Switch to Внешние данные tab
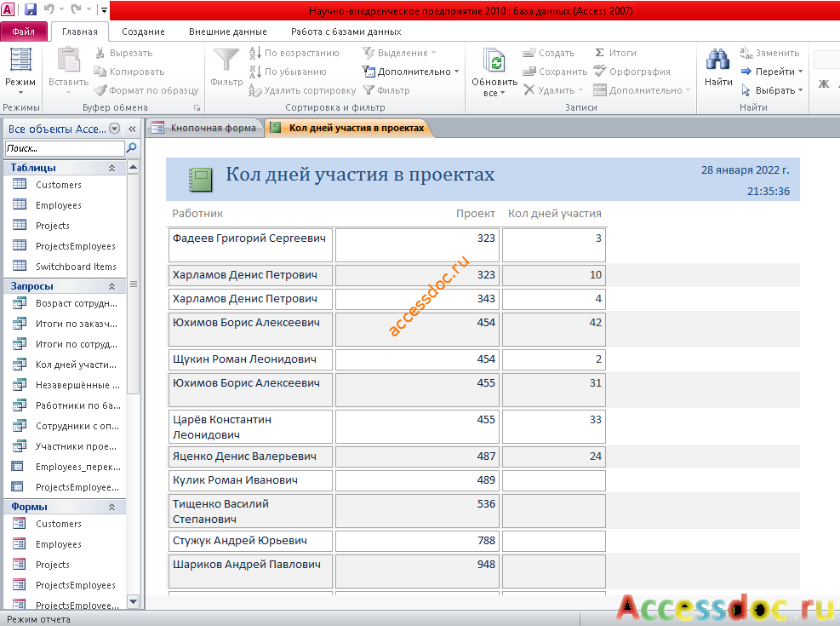This screenshot has height=626, width=840. [228, 32]
